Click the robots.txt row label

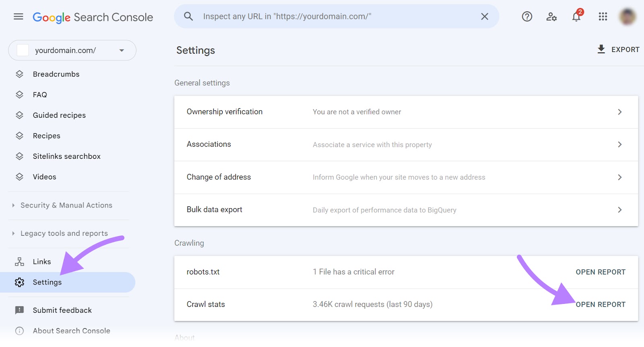(203, 272)
